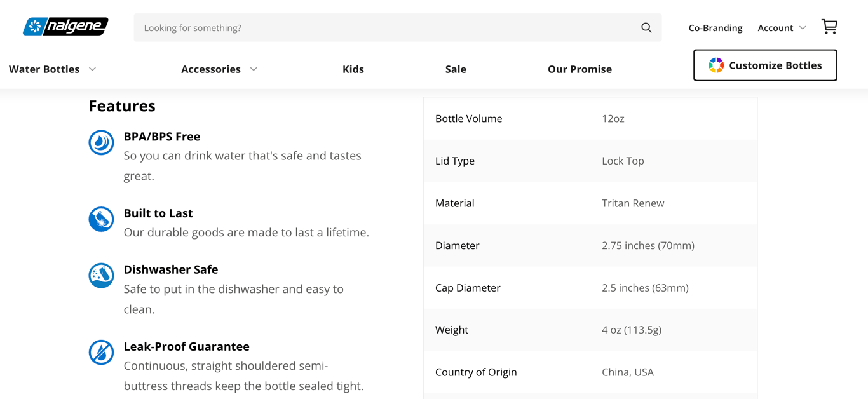Click the Customize Bottles button
This screenshot has width=868, height=399.
click(x=765, y=65)
